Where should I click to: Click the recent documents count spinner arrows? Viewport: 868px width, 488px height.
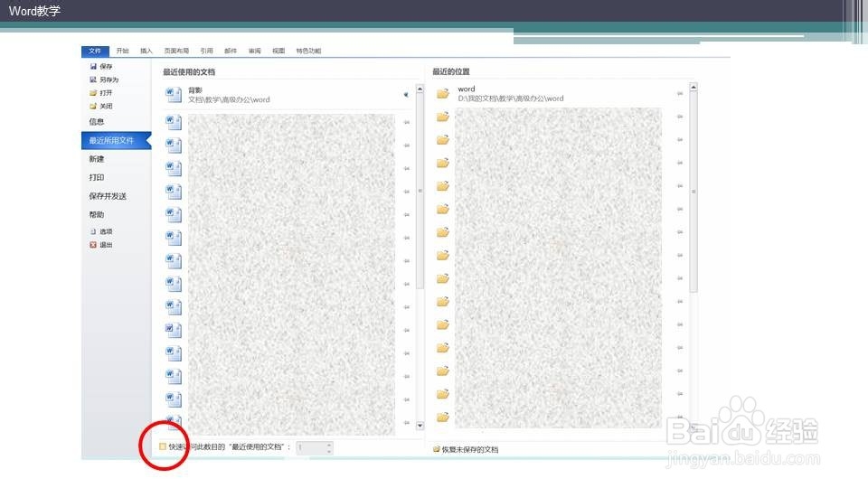(x=329, y=447)
